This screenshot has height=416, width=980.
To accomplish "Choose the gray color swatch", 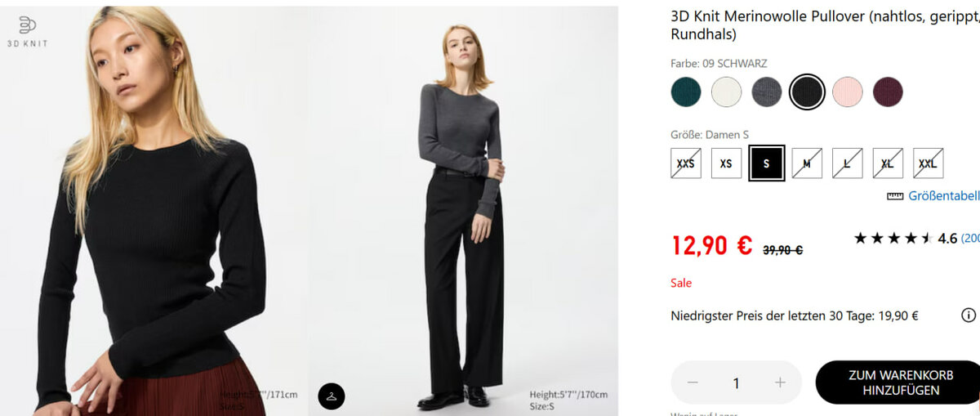I will pos(766,92).
